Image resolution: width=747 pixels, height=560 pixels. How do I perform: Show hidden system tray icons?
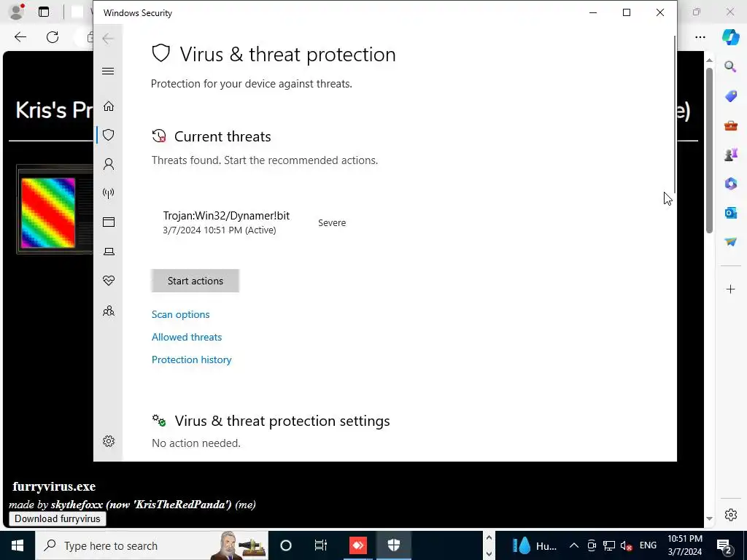(x=574, y=545)
